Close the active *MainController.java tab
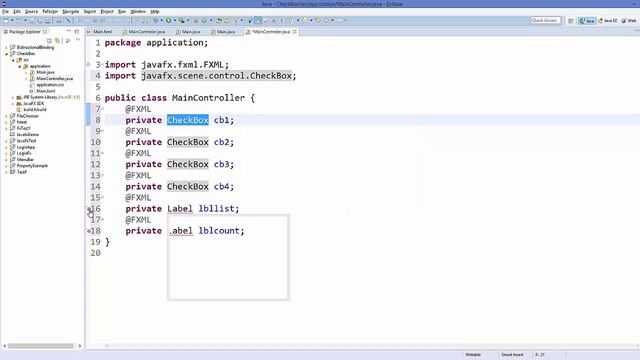Screen dimensions: 640x360 point(294,31)
